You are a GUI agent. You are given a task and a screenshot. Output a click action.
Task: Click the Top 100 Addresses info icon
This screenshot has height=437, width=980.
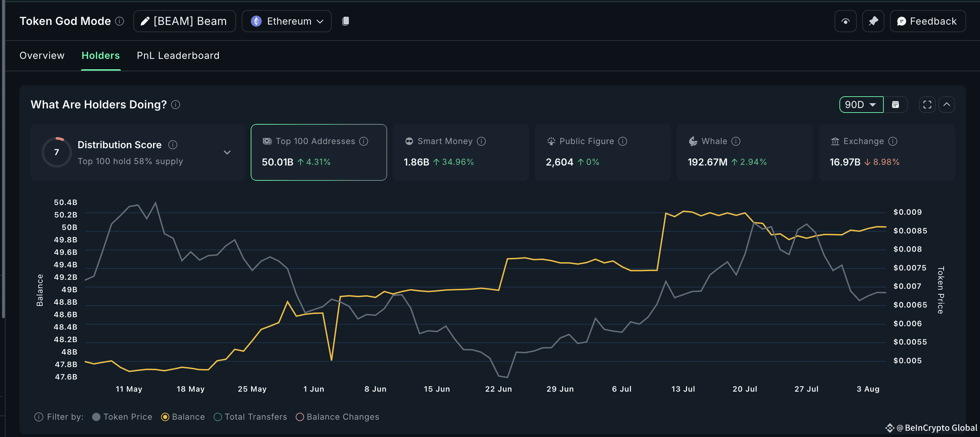coord(364,142)
